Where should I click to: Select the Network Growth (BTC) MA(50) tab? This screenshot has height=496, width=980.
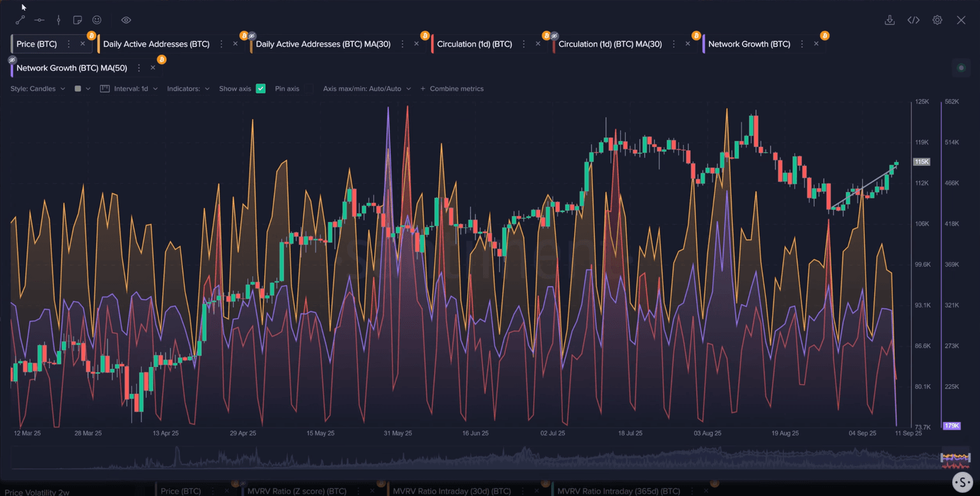71,68
